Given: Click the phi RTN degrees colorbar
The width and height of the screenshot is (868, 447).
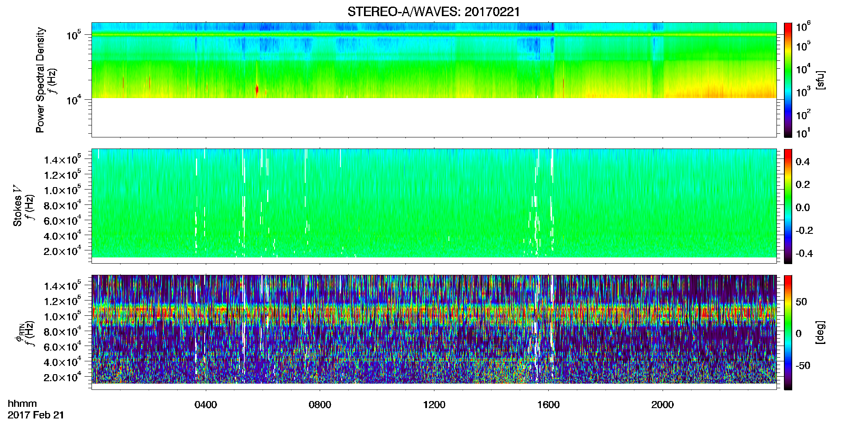Looking at the screenshot, I should point(788,332).
